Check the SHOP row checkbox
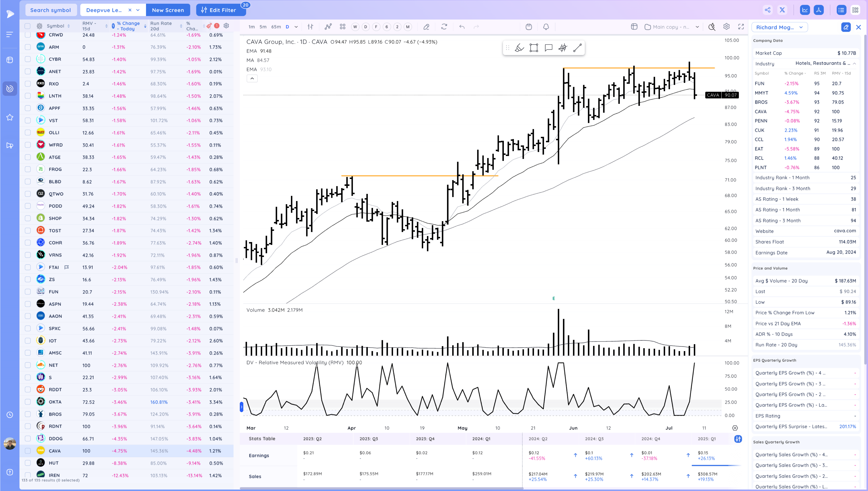This screenshot has width=868, height=491. (x=28, y=218)
